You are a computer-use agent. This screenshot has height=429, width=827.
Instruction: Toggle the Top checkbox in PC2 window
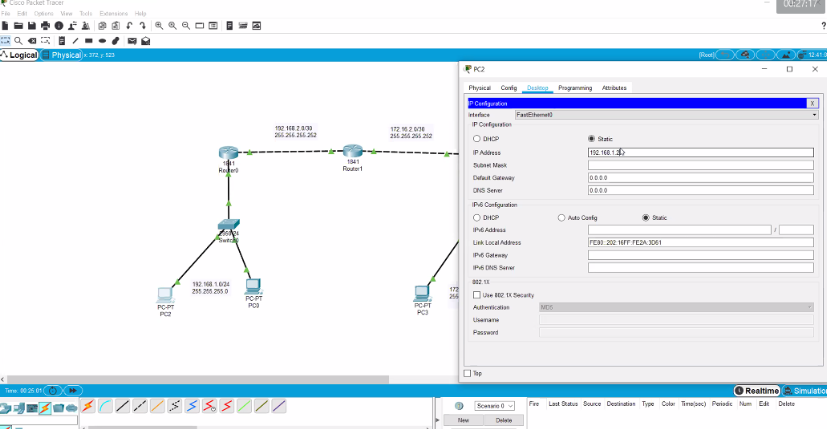point(467,373)
